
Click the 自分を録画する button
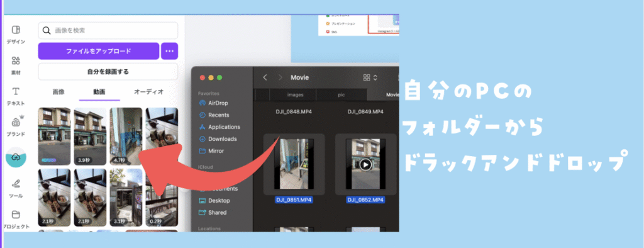(108, 72)
